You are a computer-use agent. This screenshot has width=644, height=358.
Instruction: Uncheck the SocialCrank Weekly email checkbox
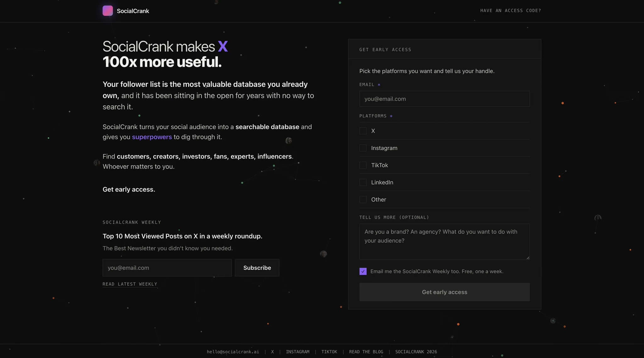point(363,271)
